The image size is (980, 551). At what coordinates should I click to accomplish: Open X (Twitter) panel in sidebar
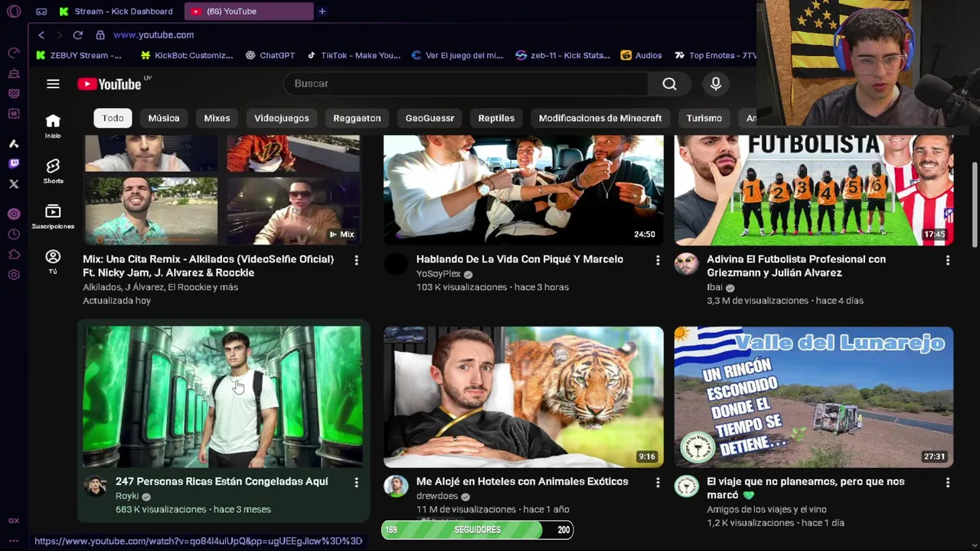pos(14,184)
